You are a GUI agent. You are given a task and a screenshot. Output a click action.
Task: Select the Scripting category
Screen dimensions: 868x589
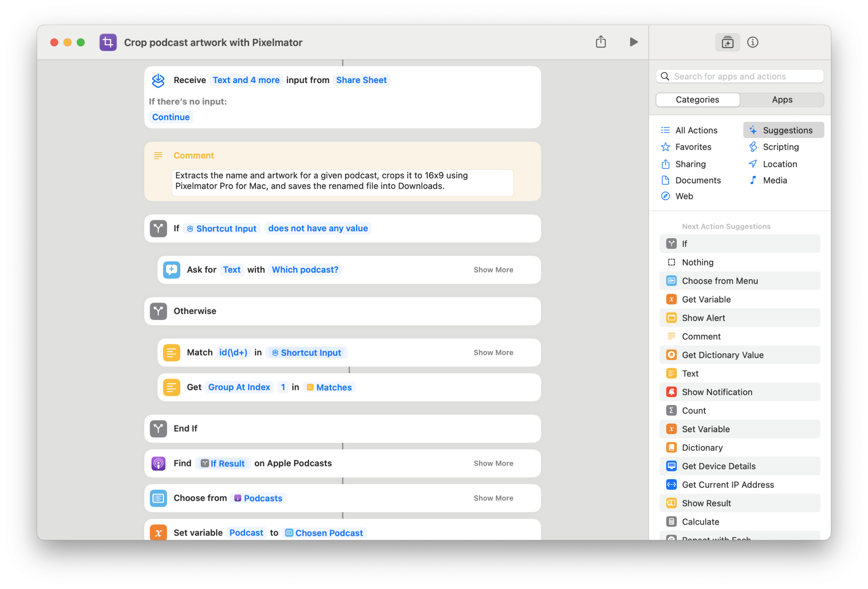click(x=781, y=147)
